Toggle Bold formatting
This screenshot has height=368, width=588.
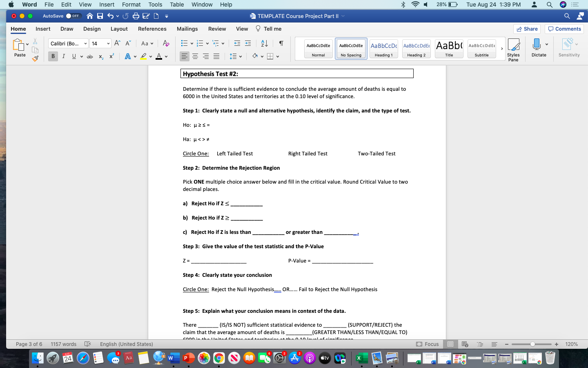52,56
